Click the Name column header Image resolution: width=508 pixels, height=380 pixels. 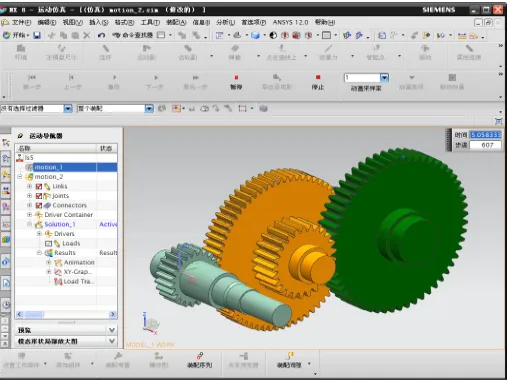[56, 148]
